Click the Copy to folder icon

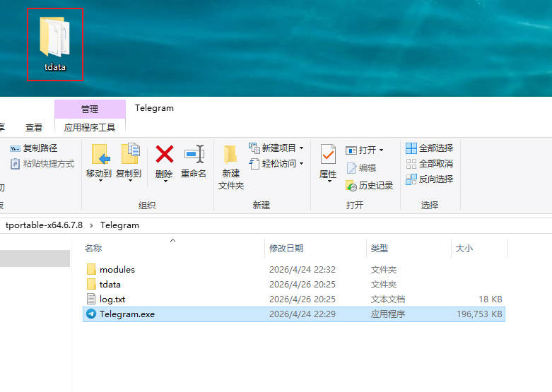pos(130,154)
